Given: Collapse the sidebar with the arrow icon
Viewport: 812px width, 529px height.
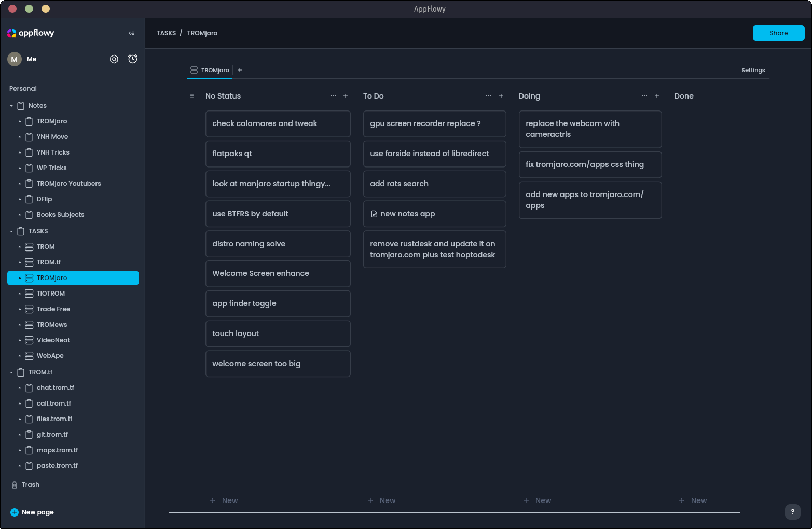Looking at the screenshot, I should [132, 33].
